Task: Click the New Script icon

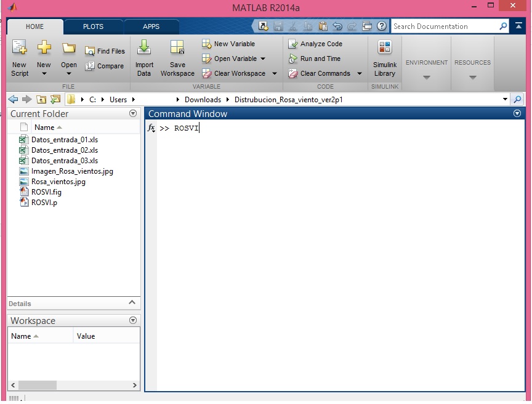Action: 19,47
